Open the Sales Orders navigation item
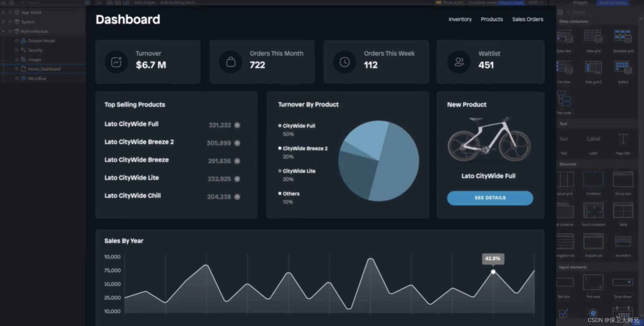The width and height of the screenshot is (644, 326). (x=528, y=19)
